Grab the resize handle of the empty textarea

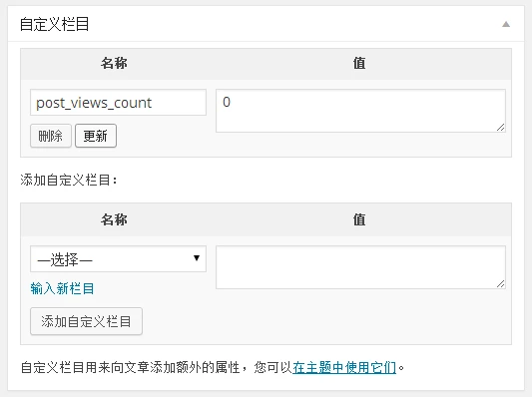tap(501, 283)
